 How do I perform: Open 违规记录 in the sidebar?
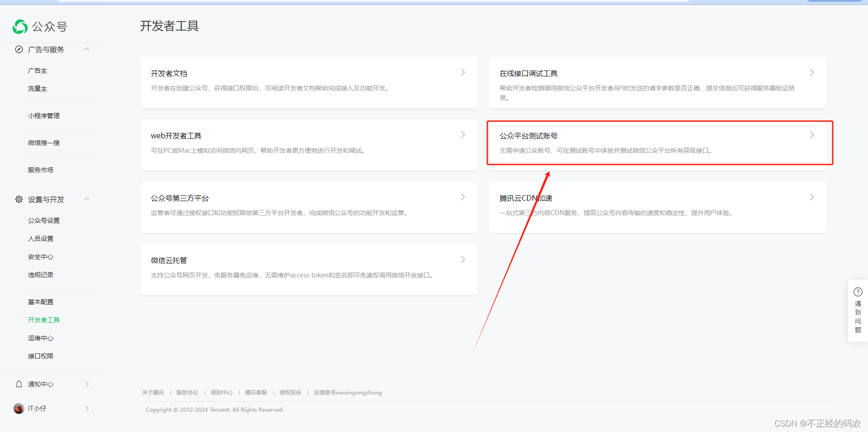(41, 275)
